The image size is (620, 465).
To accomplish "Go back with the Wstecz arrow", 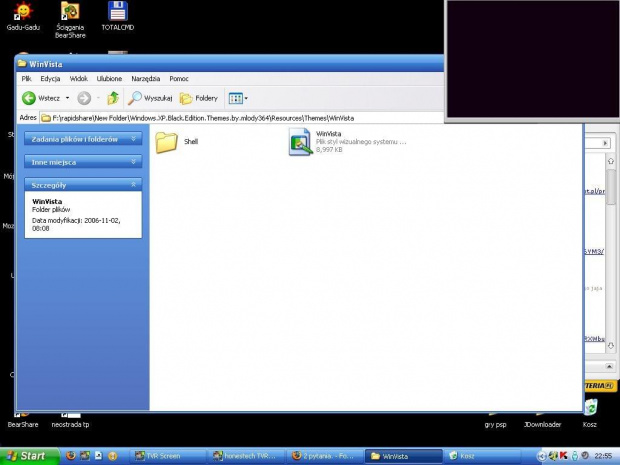I will 28,98.
